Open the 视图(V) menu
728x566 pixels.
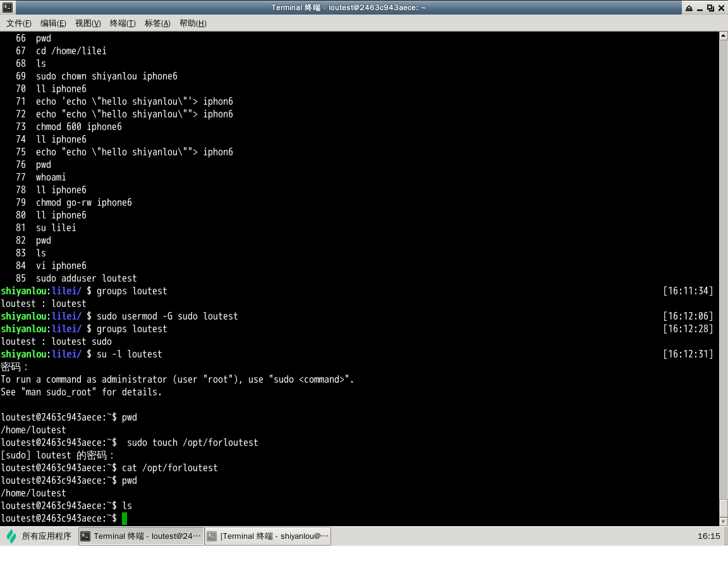(x=88, y=23)
